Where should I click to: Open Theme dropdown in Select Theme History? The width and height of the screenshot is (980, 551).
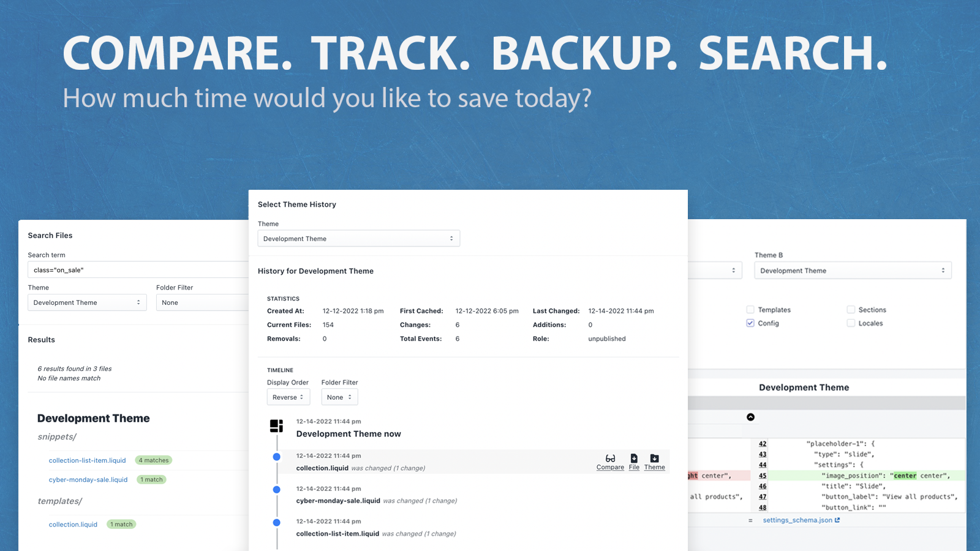(359, 239)
